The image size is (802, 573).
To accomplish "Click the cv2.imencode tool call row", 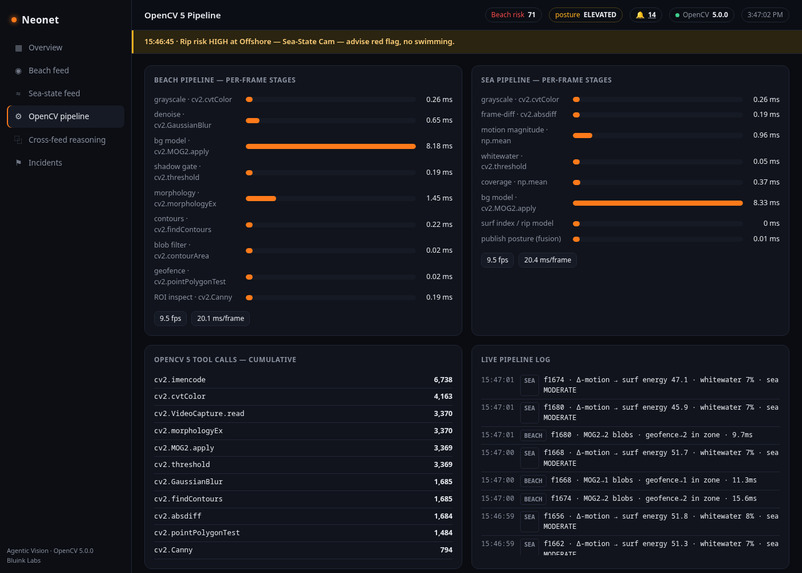I will click(303, 380).
